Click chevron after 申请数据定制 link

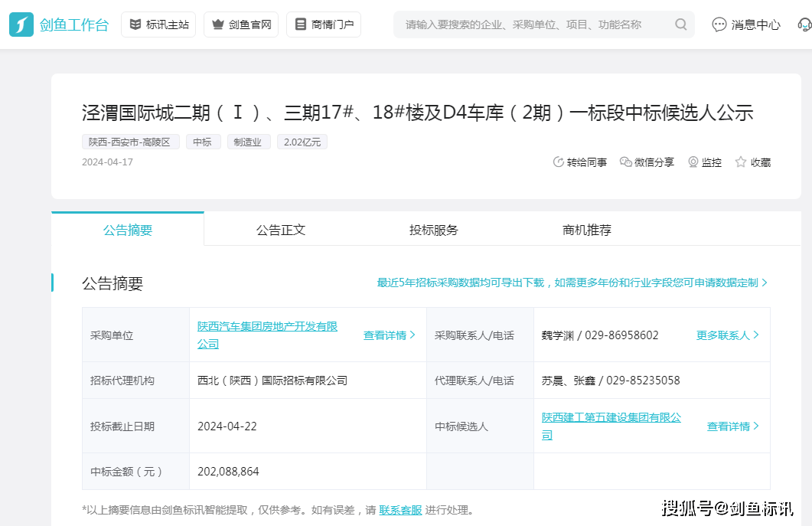point(765,283)
